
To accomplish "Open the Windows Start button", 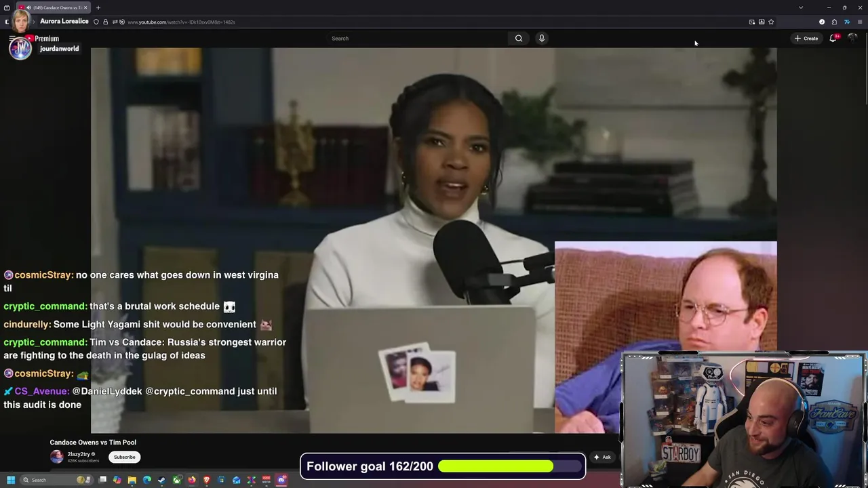I will click(11, 480).
